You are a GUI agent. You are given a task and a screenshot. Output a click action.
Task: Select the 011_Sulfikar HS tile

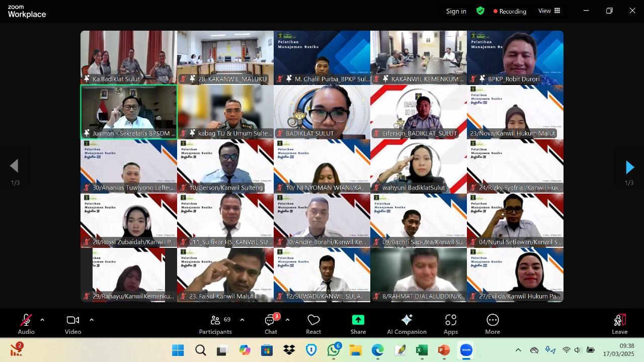click(225, 220)
